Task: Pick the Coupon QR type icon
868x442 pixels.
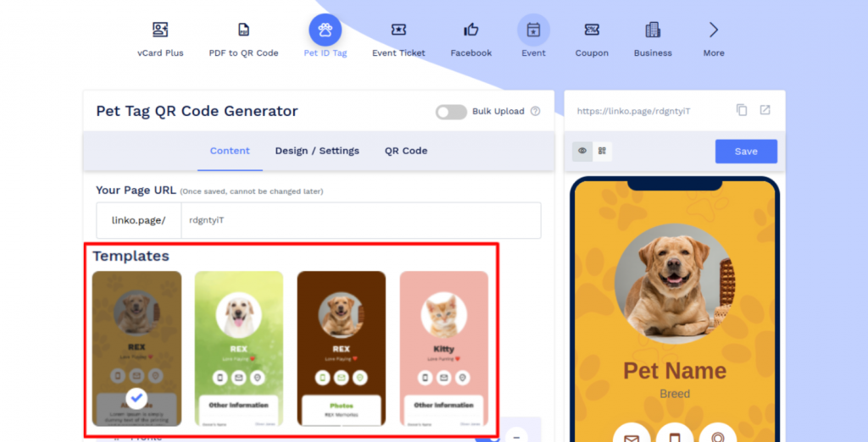Action: coord(592,30)
